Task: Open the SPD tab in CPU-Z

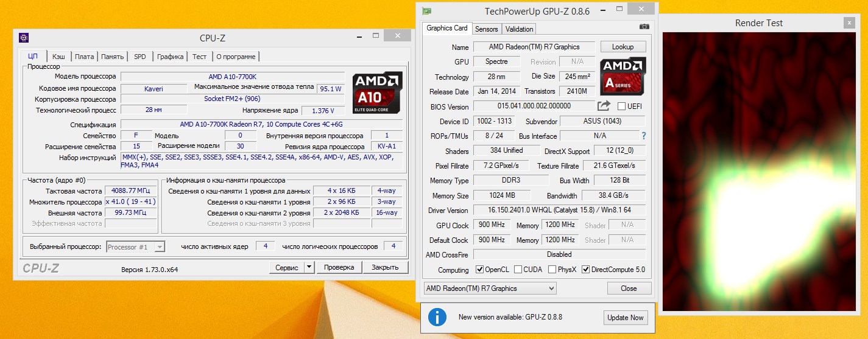Action: tap(140, 57)
